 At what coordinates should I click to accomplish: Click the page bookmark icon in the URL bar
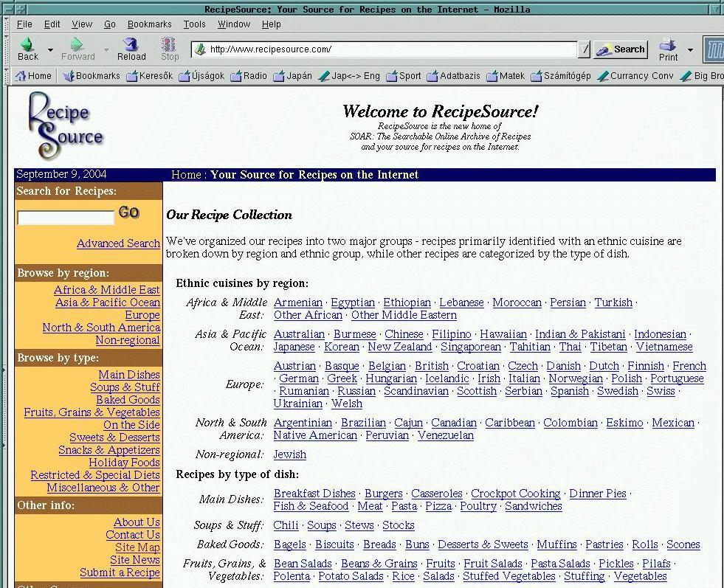click(200, 49)
